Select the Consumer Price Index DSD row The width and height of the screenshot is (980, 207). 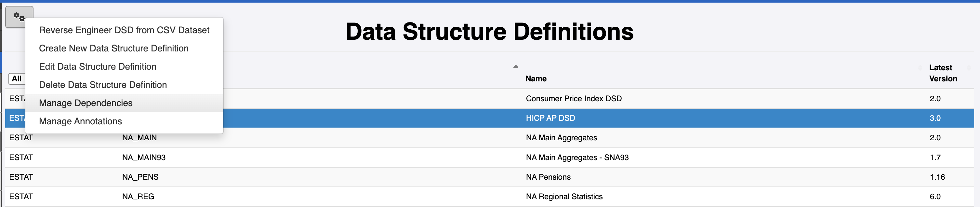pyautogui.click(x=489, y=99)
